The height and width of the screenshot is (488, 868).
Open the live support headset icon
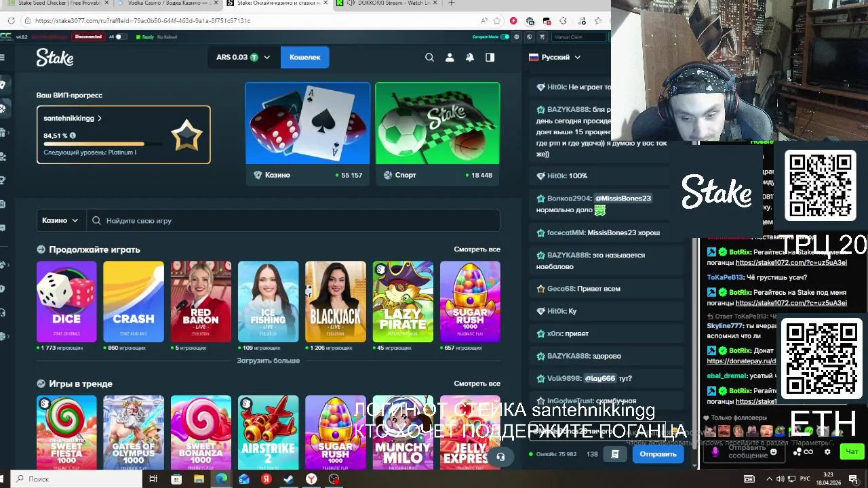(x=500, y=456)
